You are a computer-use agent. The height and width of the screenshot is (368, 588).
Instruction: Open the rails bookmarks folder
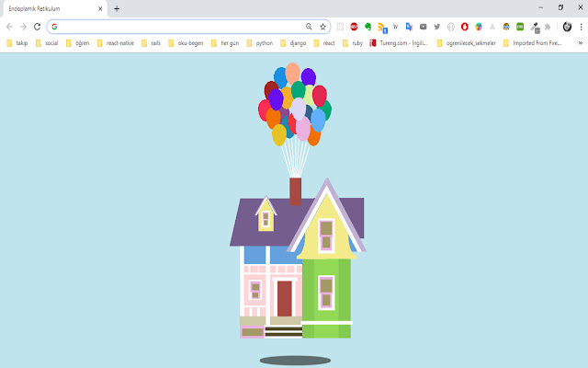[x=151, y=43]
